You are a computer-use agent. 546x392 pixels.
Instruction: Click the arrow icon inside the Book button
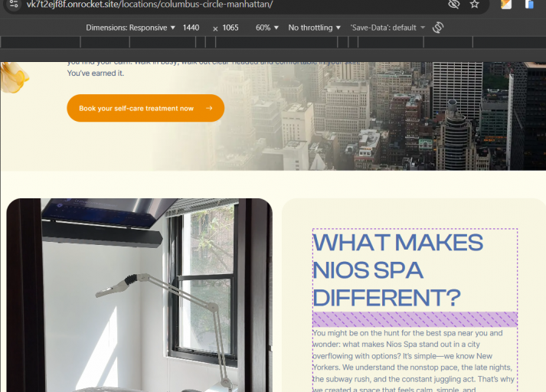tap(209, 108)
